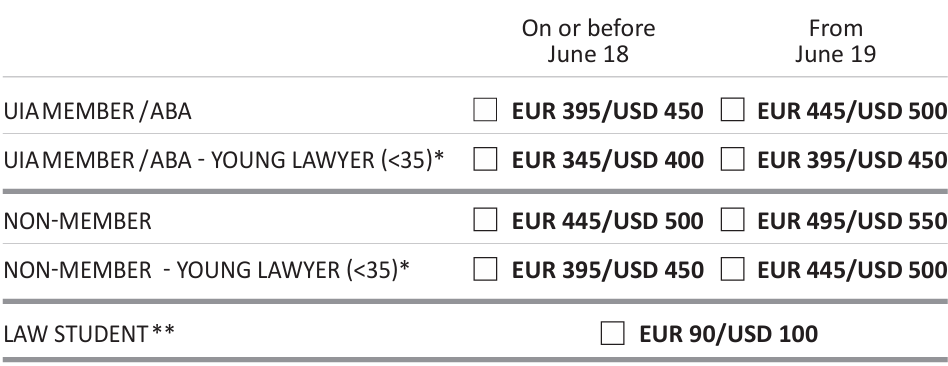Check UIA Member/ABA box for June 19 rate
The width and height of the screenshot is (948, 366).
(732, 111)
